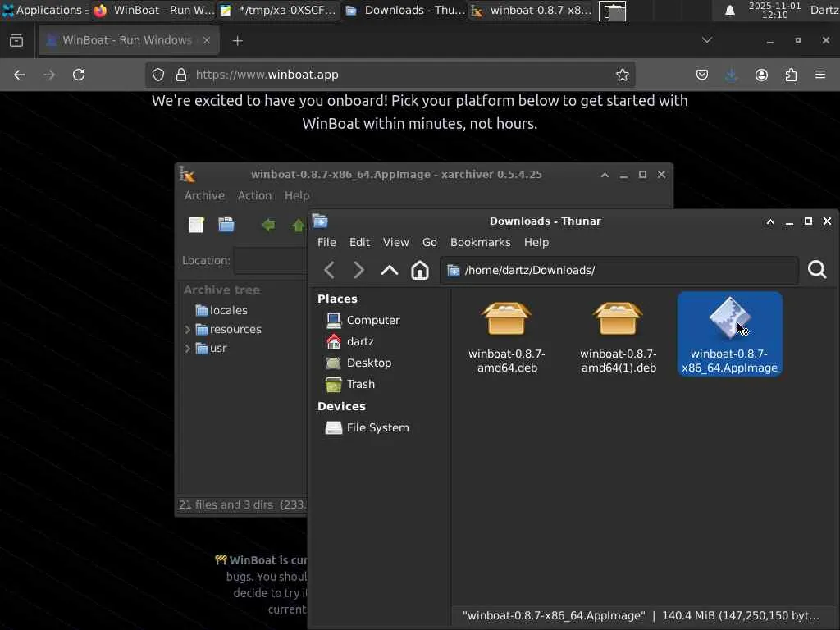The image size is (840, 630).
Task: Click Thunar path bar /home/dartz/Downloads/
Action: pyautogui.click(x=619, y=270)
